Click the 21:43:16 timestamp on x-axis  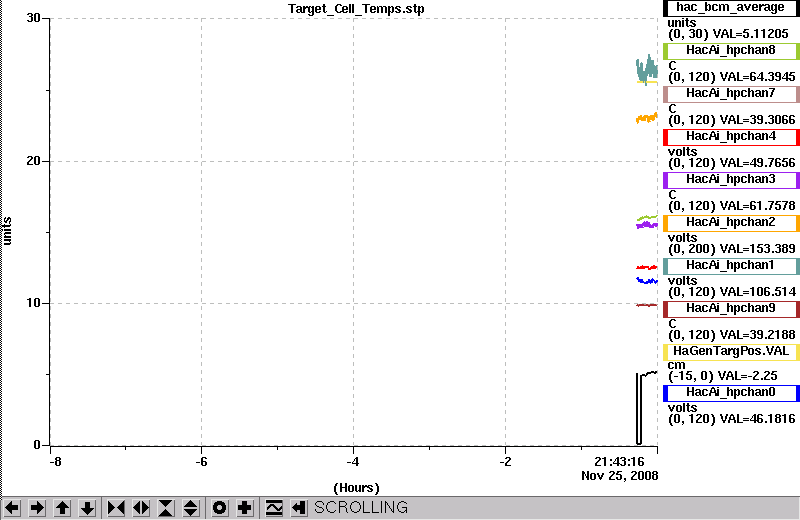point(619,462)
